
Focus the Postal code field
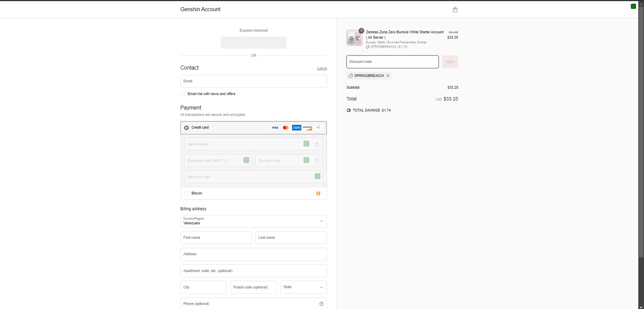(x=254, y=287)
